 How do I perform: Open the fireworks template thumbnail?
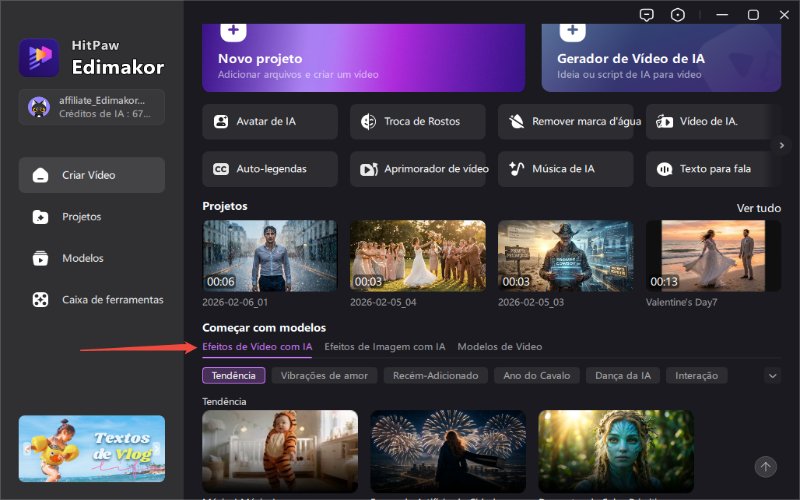(448, 451)
